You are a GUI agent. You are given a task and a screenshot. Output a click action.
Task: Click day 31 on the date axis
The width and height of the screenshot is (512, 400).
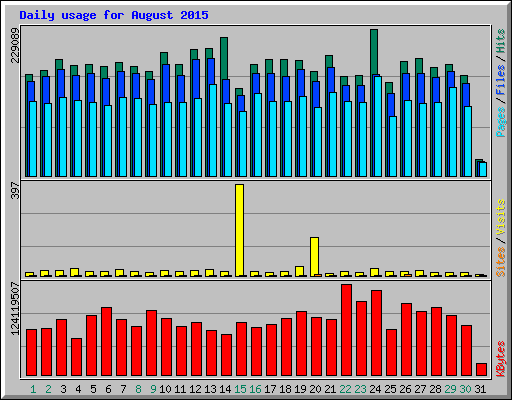(480, 389)
